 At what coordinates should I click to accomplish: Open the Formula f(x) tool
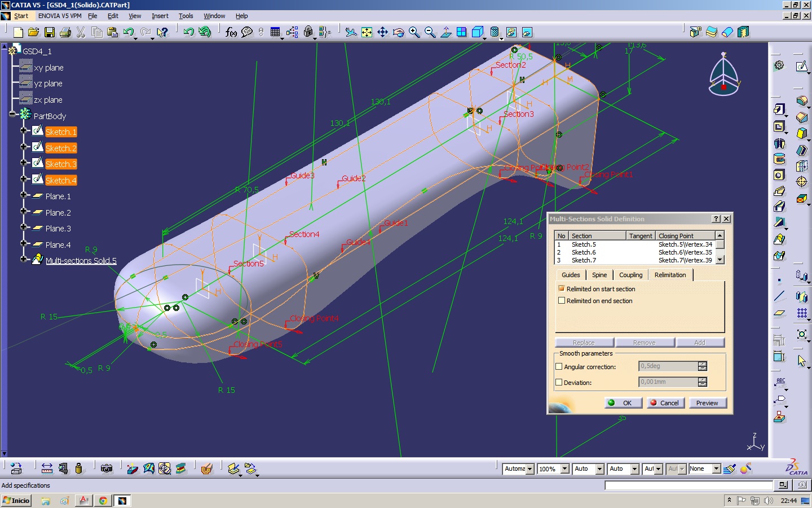231,32
